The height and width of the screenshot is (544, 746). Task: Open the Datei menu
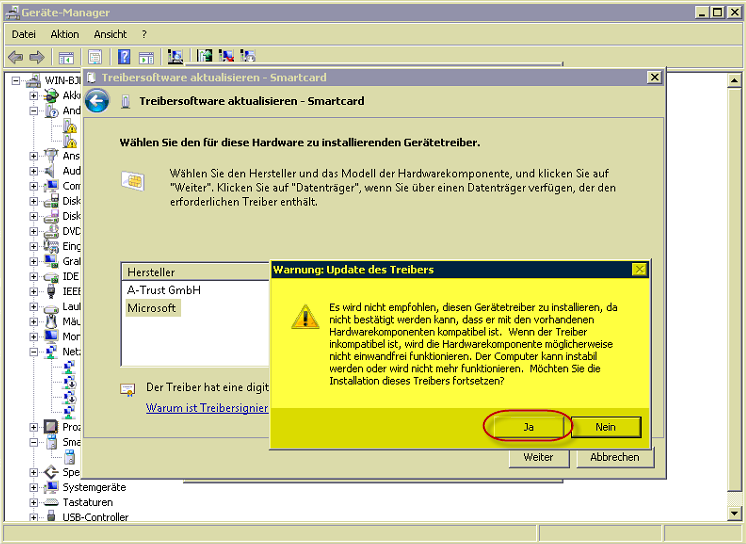[x=23, y=34]
